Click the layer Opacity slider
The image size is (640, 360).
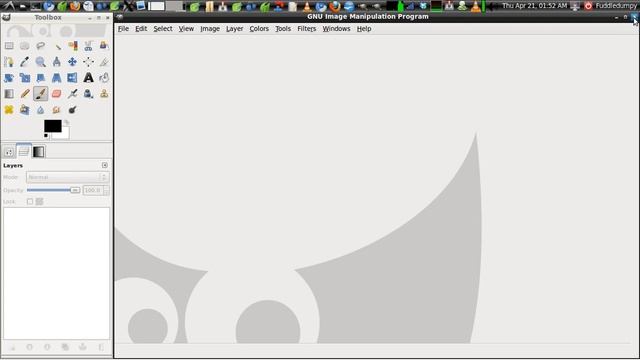coord(53,190)
